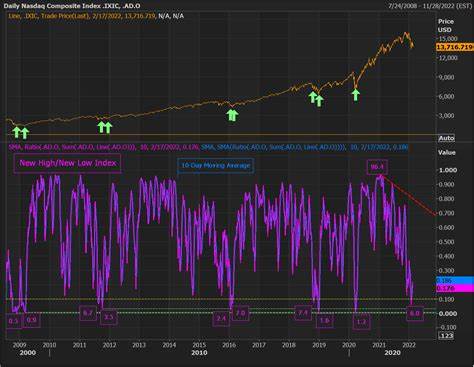Image resolution: width=474 pixels, height=367 pixels.
Task: Click the 2009 year label on time axis
Action: click(19, 345)
